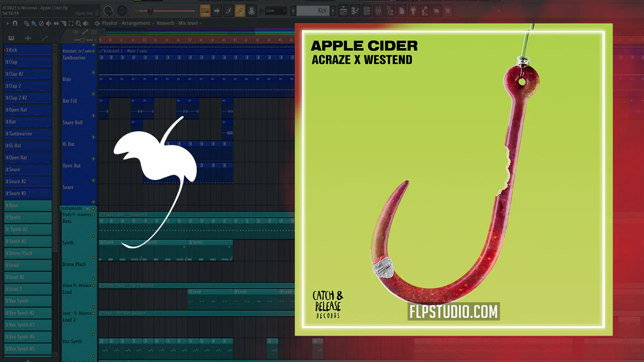Select the Mute tool in playlist toolbar

point(49,23)
